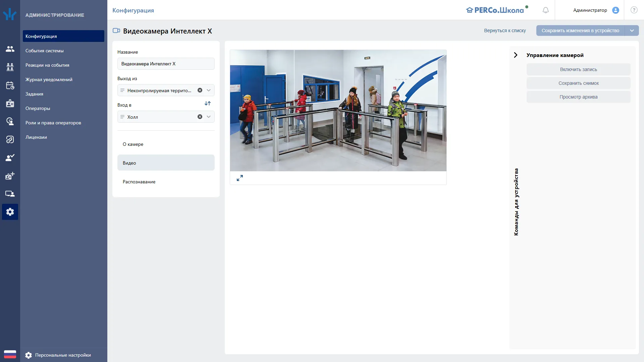The width and height of the screenshot is (644, 362).
Task: Click the video camera icon beside title
Action: pyautogui.click(x=116, y=31)
